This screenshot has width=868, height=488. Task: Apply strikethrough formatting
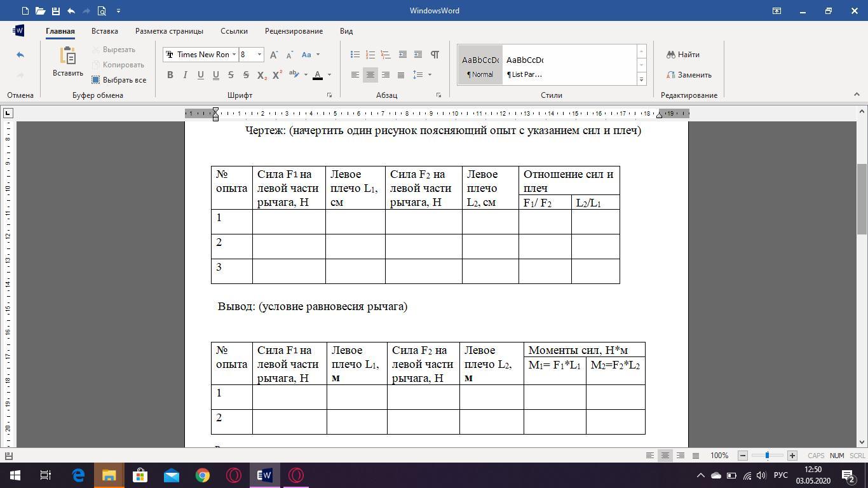click(x=231, y=75)
